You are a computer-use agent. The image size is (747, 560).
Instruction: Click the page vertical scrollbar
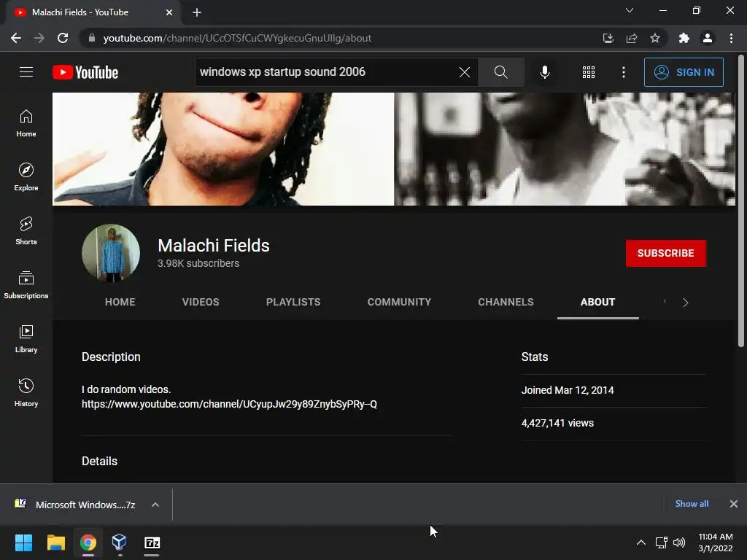(x=741, y=203)
